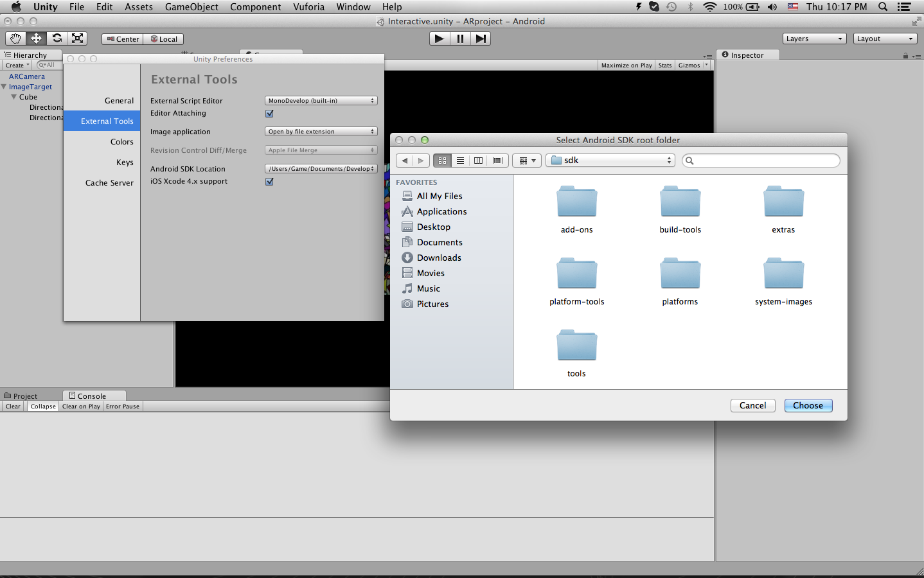The height and width of the screenshot is (578, 924).
Task: Toggle the Stats overlay
Action: pos(665,65)
